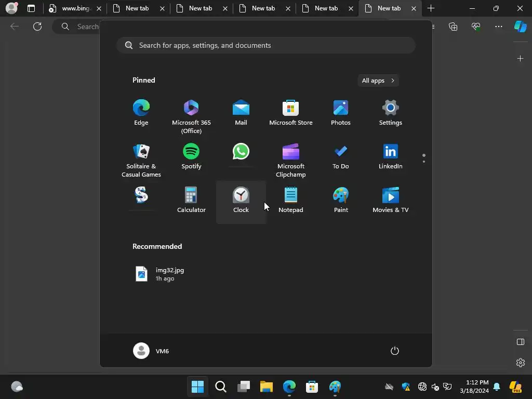The height and width of the screenshot is (399, 532).
Task: Open the Edge app from pinned apps
Action: pos(141,113)
